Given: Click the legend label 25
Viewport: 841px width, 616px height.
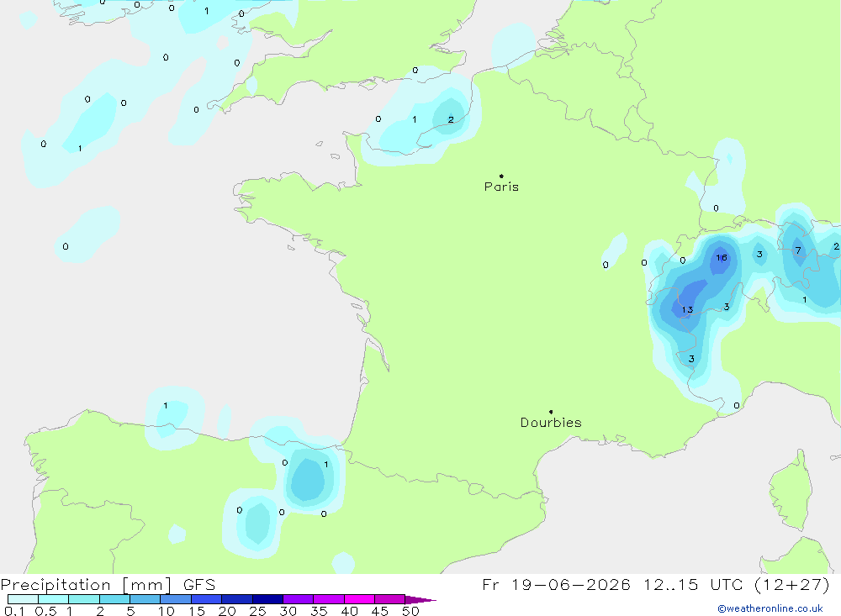Looking at the screenshot, I should [258, 611].
